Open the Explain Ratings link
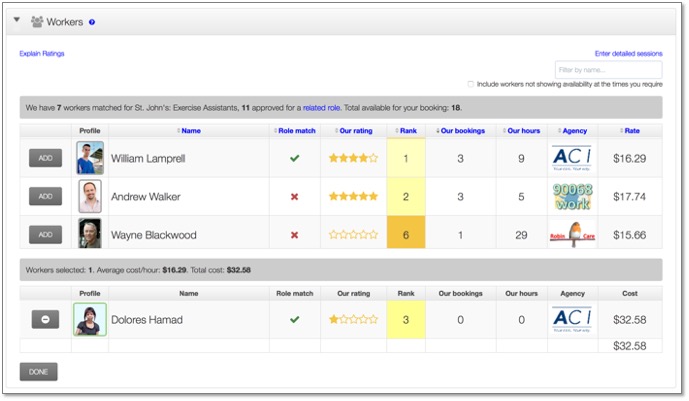Screen dimensions: 689x401 click(42, 53)
